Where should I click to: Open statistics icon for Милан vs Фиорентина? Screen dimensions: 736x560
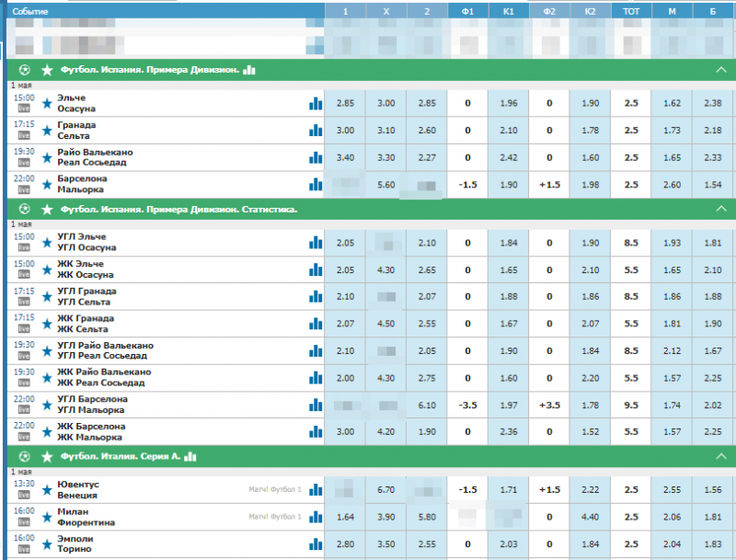[316, 517]
